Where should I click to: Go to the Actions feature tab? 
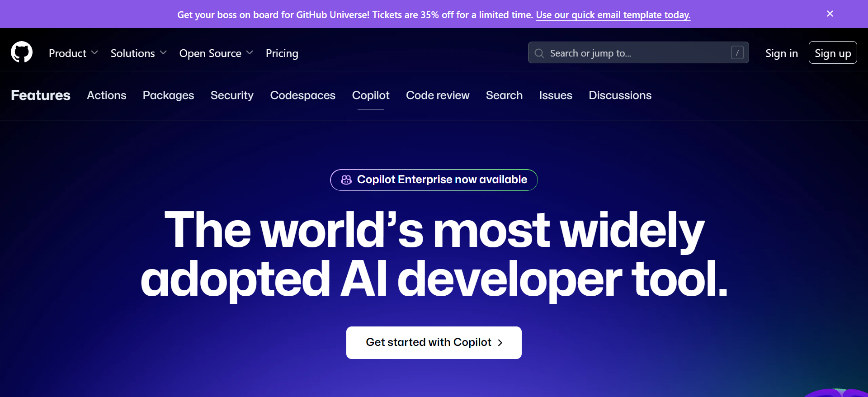[107, 95]
